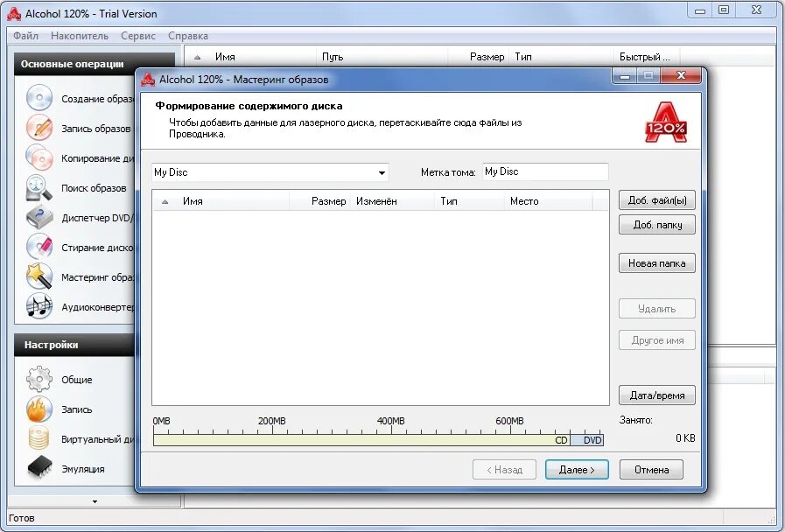Click the Общие gear settings icon
Screen dimensions: 785x532
tap(39, 379)
